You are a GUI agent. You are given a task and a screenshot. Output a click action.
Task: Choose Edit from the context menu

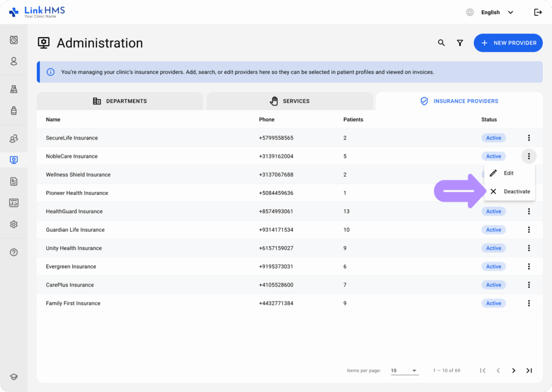click(x=508, y=173)
